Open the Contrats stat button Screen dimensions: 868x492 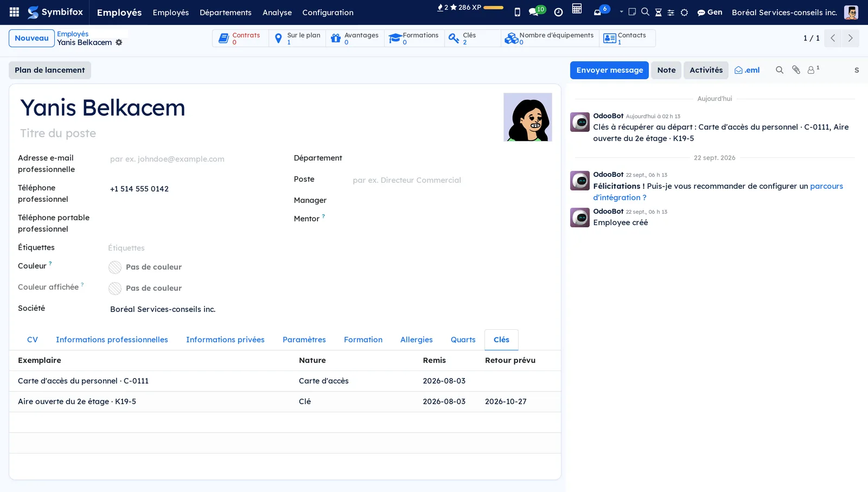coord(240,38)
